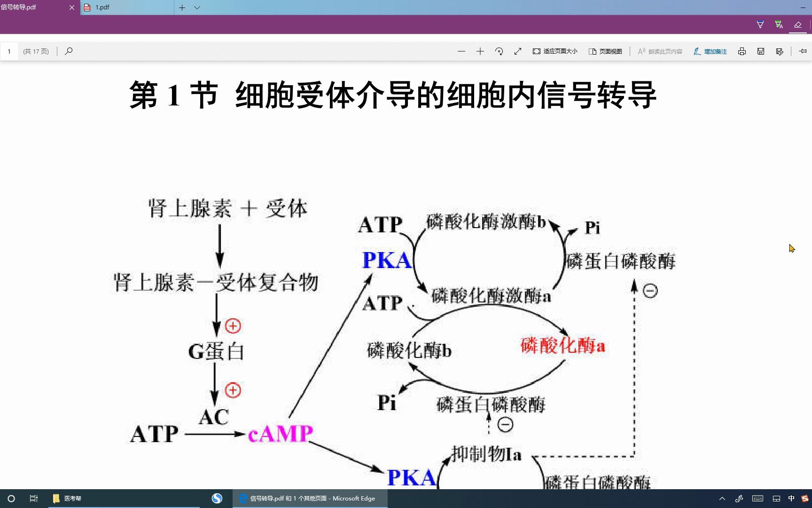Open the 页面视图 page view options
The width and height of the screenshot is (812, 508).
tap(605, 51)
